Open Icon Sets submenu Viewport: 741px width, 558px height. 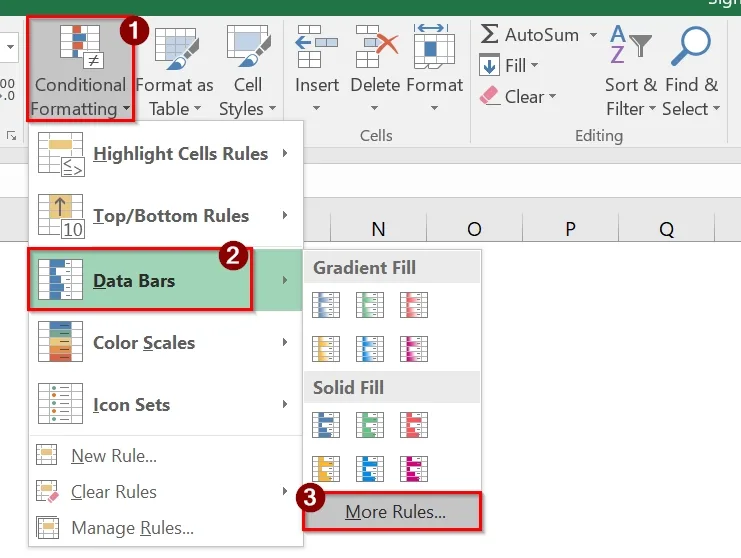[x=165, y=404]
